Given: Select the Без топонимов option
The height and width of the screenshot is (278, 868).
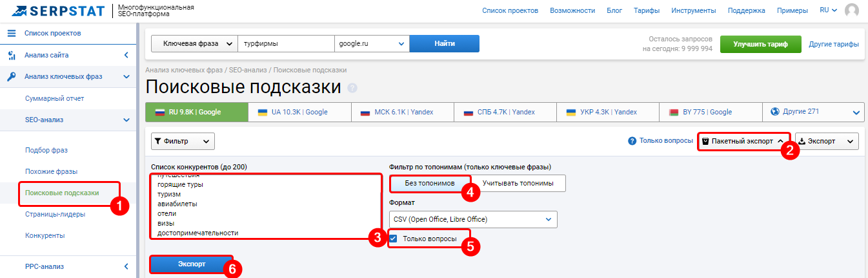Looking at the screenshot, I should tap(430, 183).
